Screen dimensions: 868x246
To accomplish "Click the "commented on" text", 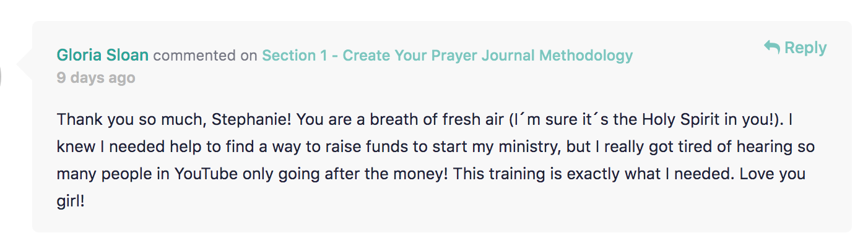I will point(205,56).
